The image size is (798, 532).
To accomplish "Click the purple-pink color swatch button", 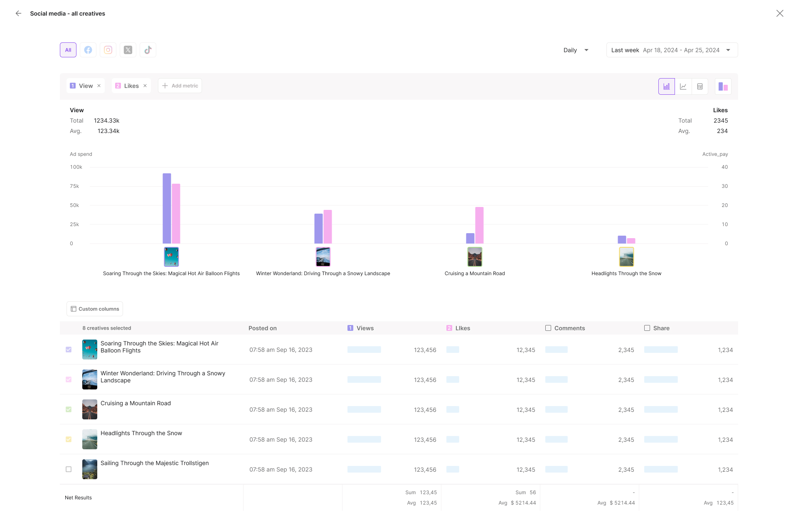I will coord(723,86).
